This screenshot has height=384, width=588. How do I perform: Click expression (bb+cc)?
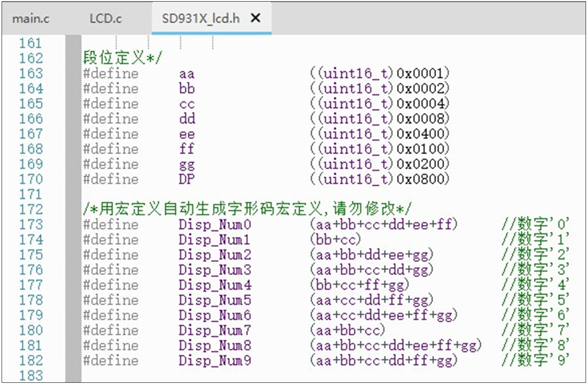click(x=335, y=239)
